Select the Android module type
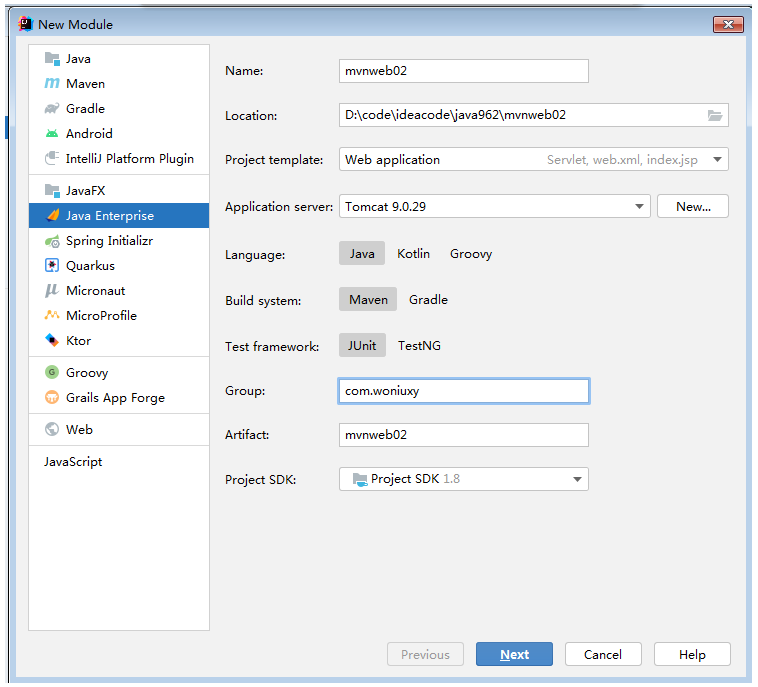Image resolution: width=758 pixels, height=687 pixels. click(119, 133)
